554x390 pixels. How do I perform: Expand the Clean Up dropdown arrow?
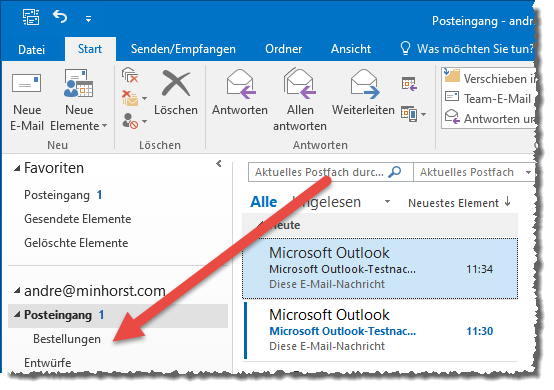[145, 99]
